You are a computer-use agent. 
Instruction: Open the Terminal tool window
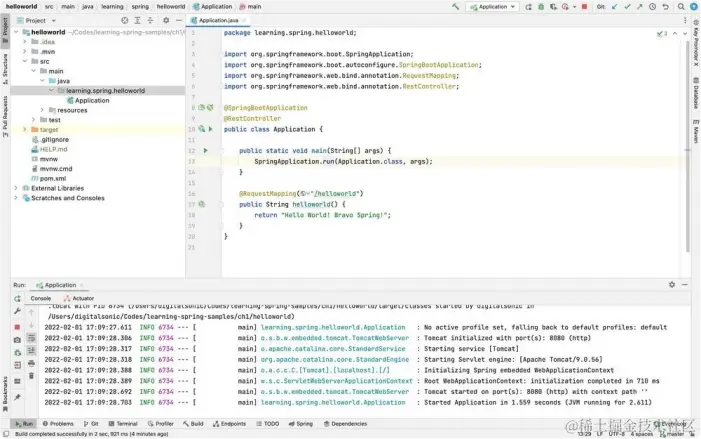click(124, 423)
